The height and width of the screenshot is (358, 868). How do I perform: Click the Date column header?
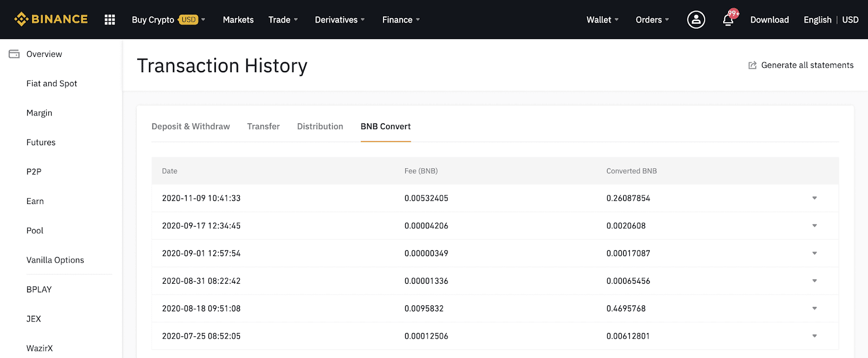[x=169, y=171]
